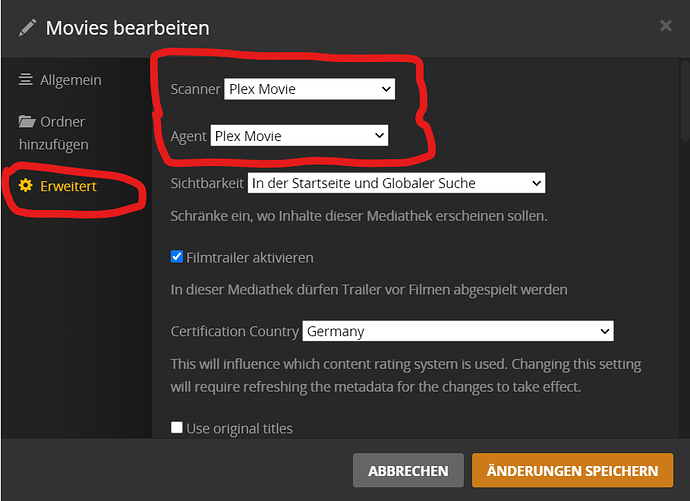Viewport: 690px width, 501px height.
Task: Click the 'Use original titles' label text
Action: pyautogui.click(x=239, y=428)
